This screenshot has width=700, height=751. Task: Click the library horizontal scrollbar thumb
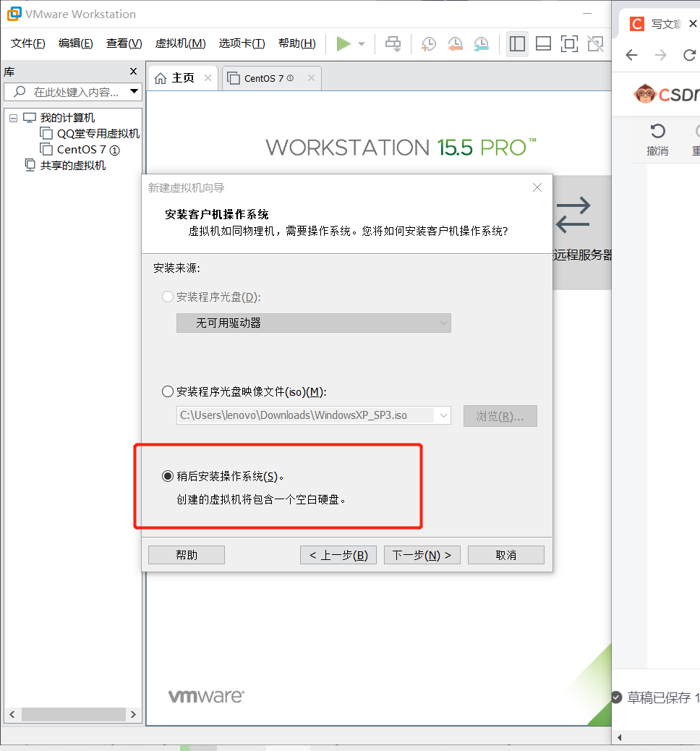(73, 715)
